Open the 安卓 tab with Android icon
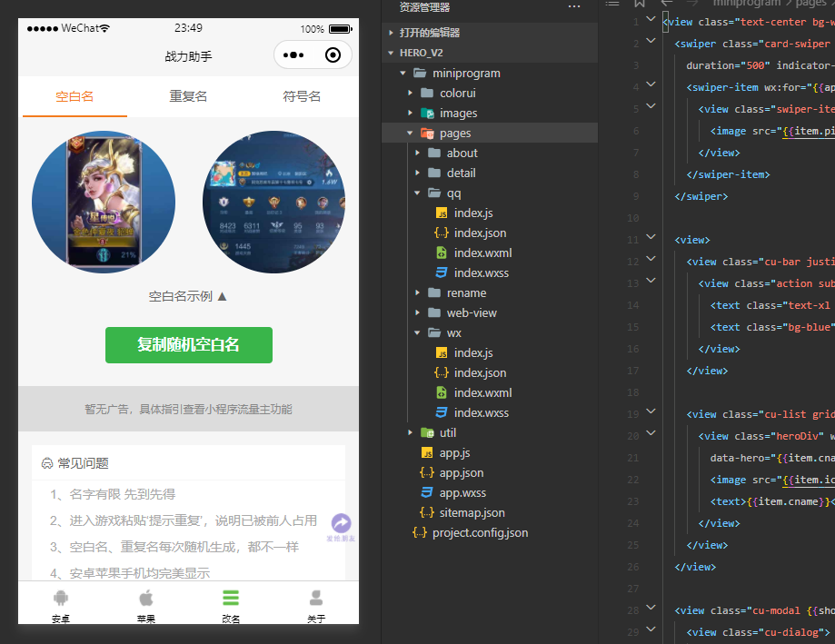 pos(61,606)
